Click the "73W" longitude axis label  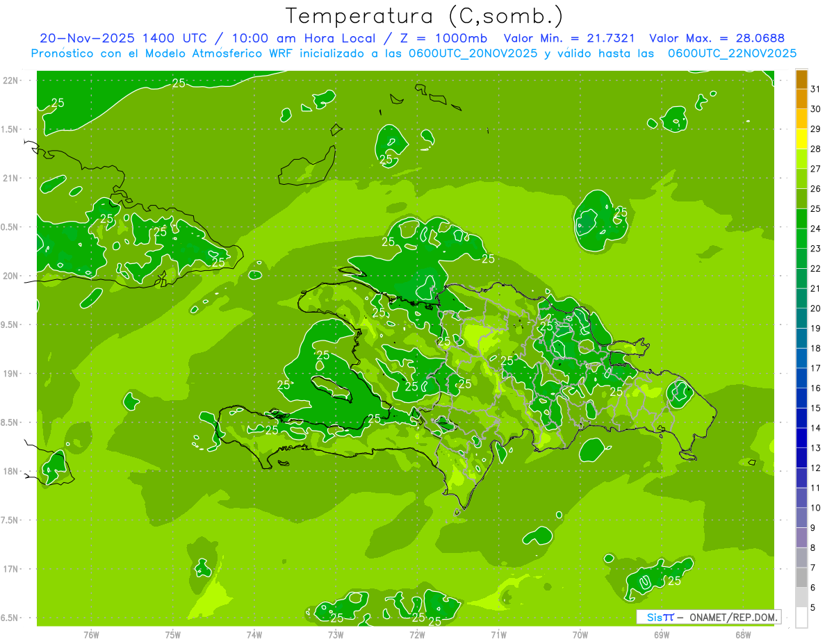click(336, 635)
